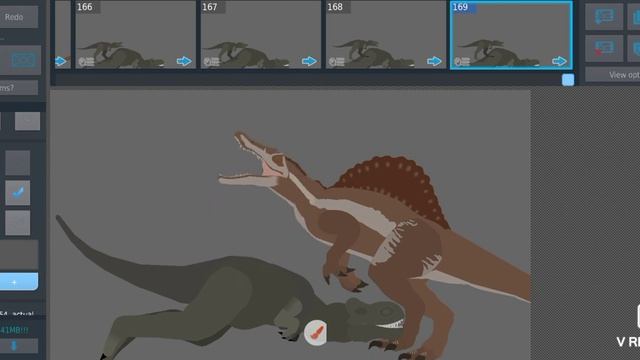
Task: Click the tween arrow on frame 166
Action: [x=184, y=61]
